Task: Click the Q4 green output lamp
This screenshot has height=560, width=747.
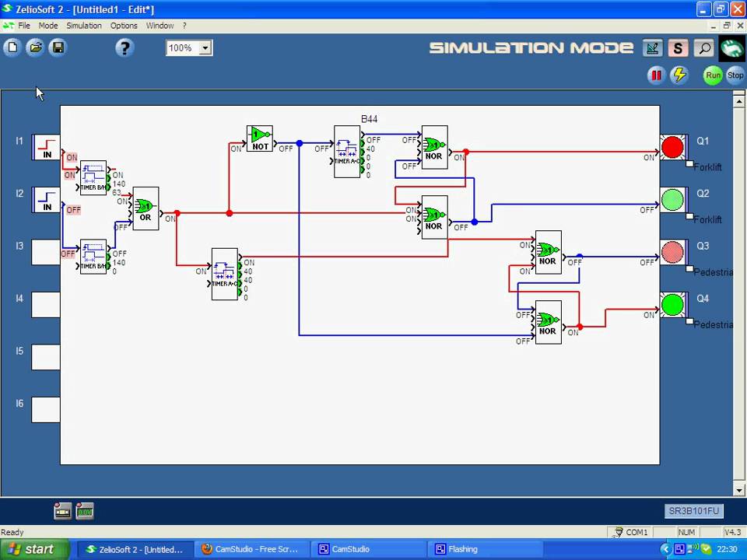Action: pyautogui.click(x=672, y=305)
